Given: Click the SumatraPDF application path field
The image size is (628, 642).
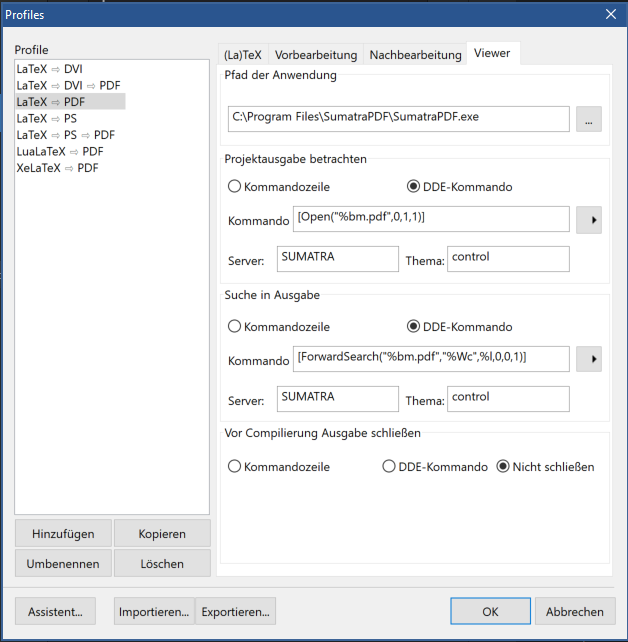Looking at the screenshot, I should pyautogui.click(x=398, y=118).
